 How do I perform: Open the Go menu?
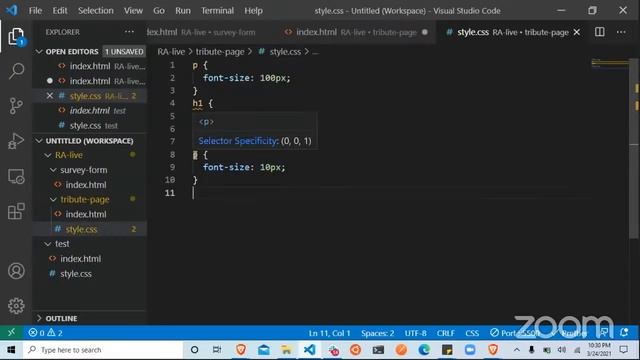[x=159, y=11]
